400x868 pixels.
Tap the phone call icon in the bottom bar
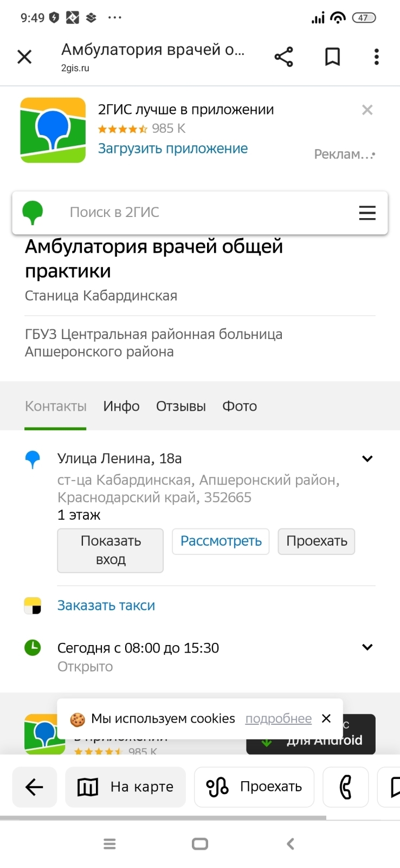click(345, 787)
